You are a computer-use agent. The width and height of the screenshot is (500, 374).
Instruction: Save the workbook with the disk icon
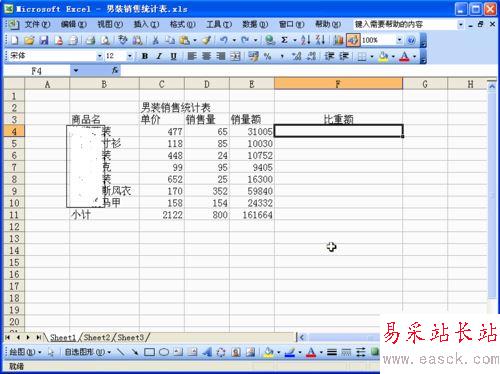(44, 40)
